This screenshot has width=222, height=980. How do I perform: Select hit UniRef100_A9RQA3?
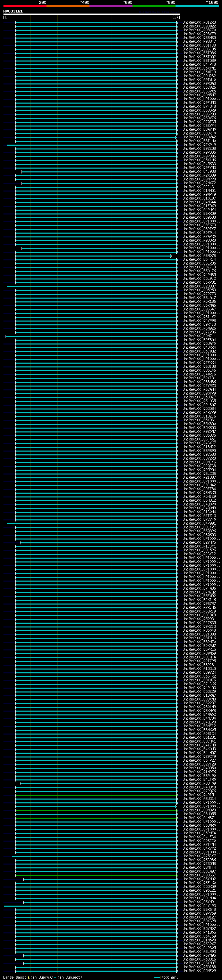point(199,84)
